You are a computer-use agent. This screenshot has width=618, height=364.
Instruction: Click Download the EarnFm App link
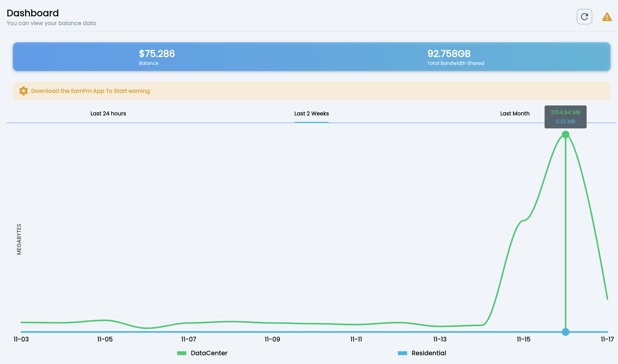[x=90, y=91]
